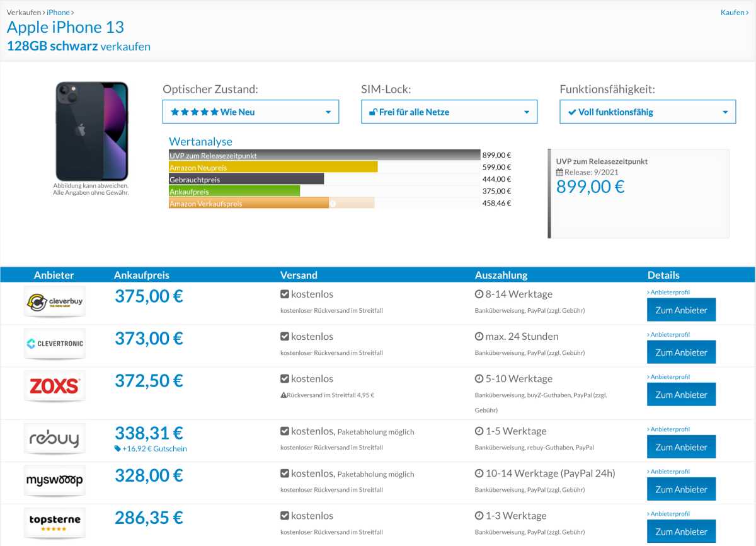Toggle the kostenlos checkbox in rebuy row

(285, 431)
